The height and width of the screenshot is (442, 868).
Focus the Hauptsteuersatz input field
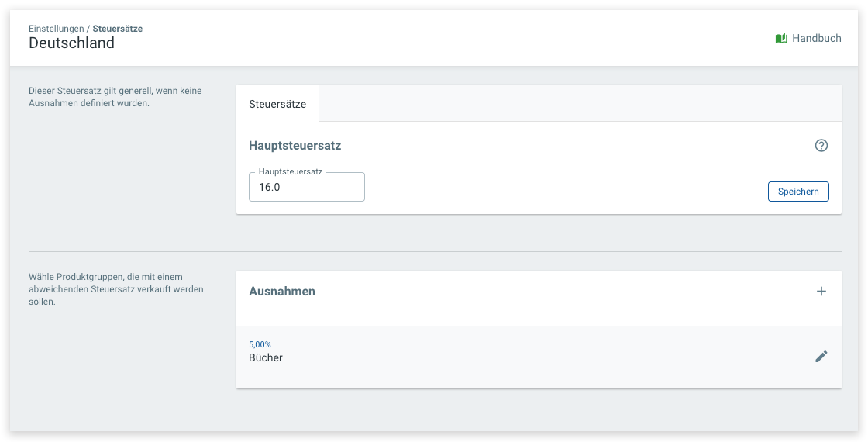pyautogui.click(x=307, y=187)
